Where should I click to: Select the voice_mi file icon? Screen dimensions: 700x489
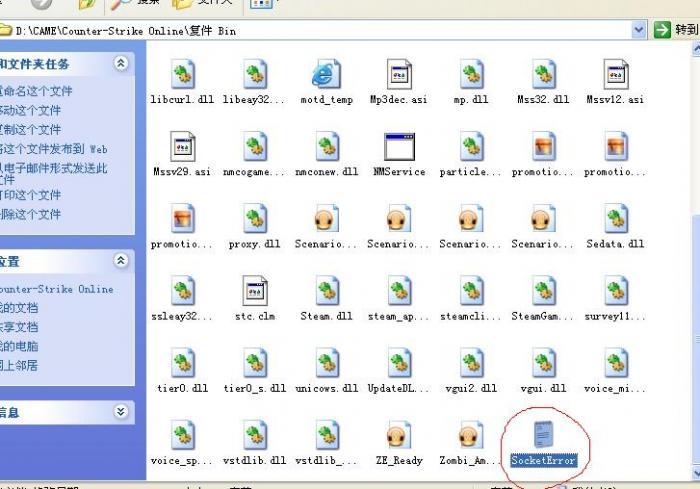[616, 363]
